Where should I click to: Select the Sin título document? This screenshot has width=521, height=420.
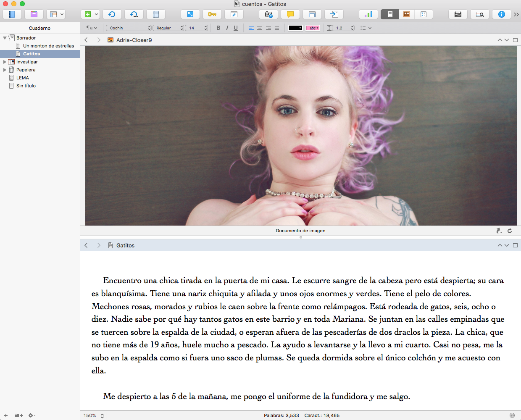[26, 86]
